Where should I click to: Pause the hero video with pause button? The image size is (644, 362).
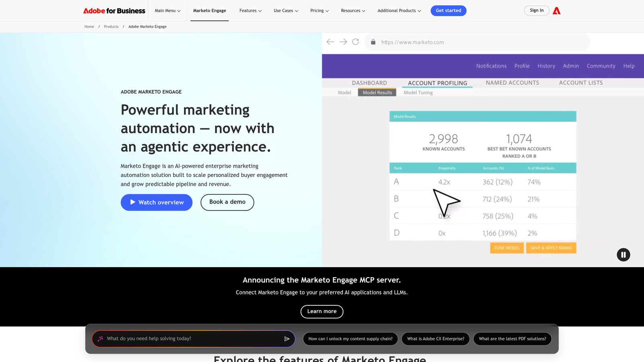click(x=623, y=255)
